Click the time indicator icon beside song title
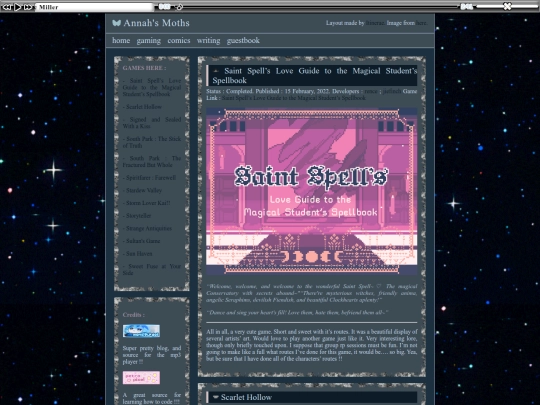 (164, 7)
